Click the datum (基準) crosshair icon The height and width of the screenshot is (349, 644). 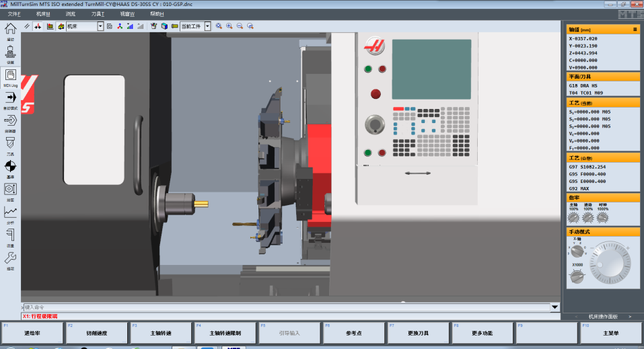(x=10, y=166)
